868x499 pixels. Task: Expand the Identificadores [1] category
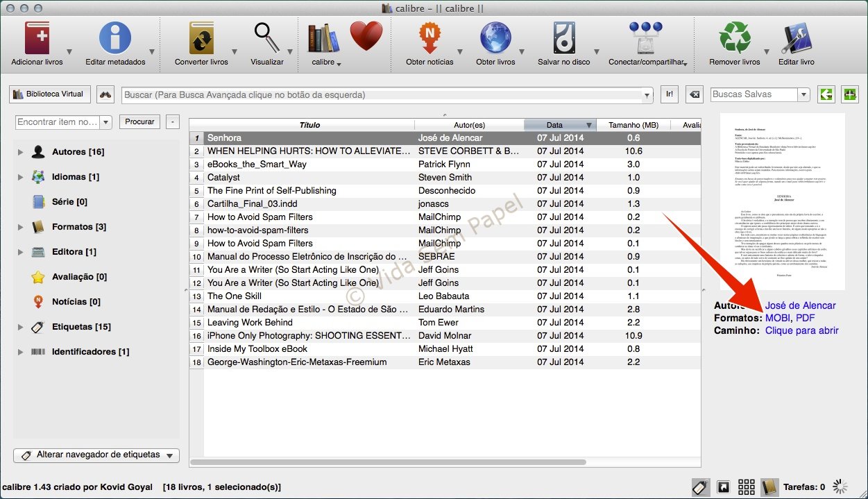pos(20,352)
